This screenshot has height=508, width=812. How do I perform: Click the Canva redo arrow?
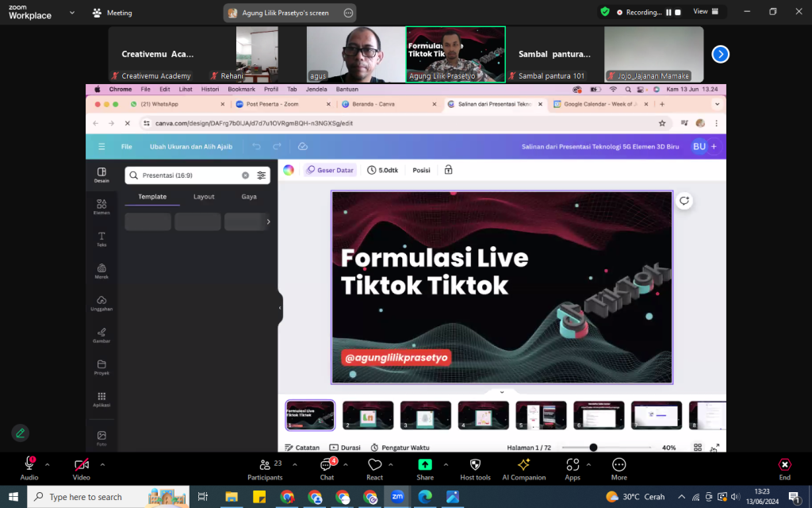click(x=277, y=147)
